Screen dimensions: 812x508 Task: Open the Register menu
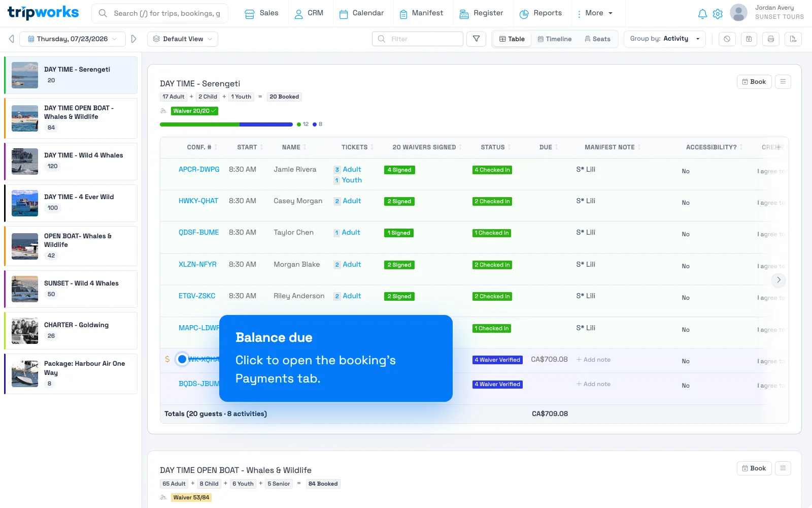tap(481, 13)
